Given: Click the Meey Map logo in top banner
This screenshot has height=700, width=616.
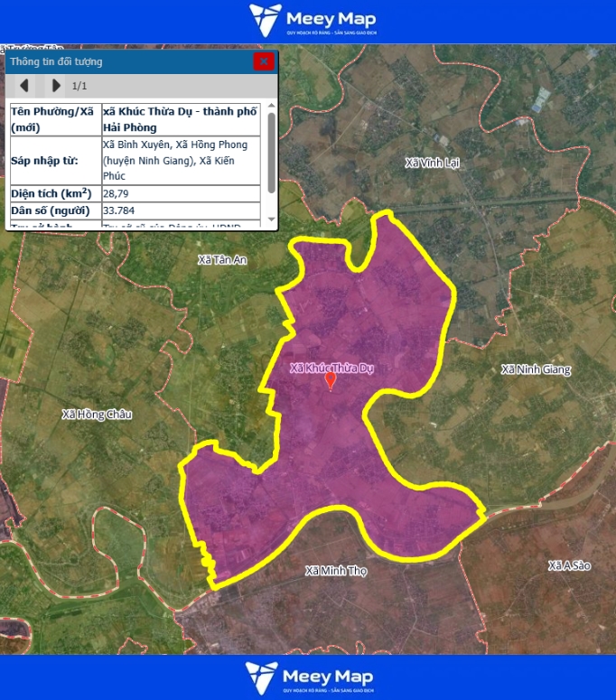Looking at the screenshot, I should tap(313, 21).
